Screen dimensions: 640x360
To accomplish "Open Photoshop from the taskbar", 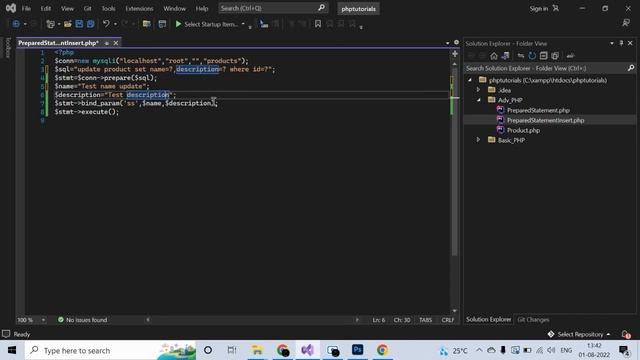I will point(357,350).
